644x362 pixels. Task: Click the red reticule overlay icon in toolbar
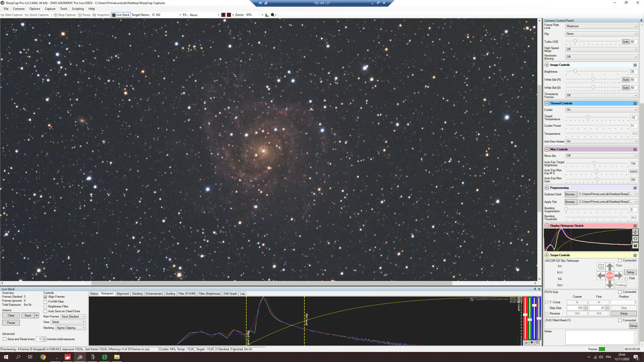(223, 15)
